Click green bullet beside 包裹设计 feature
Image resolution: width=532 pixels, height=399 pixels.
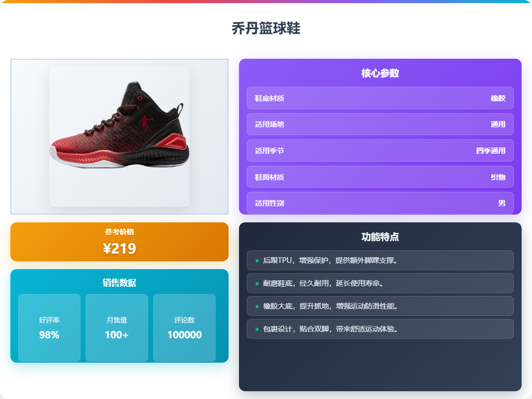coord(257,329)
